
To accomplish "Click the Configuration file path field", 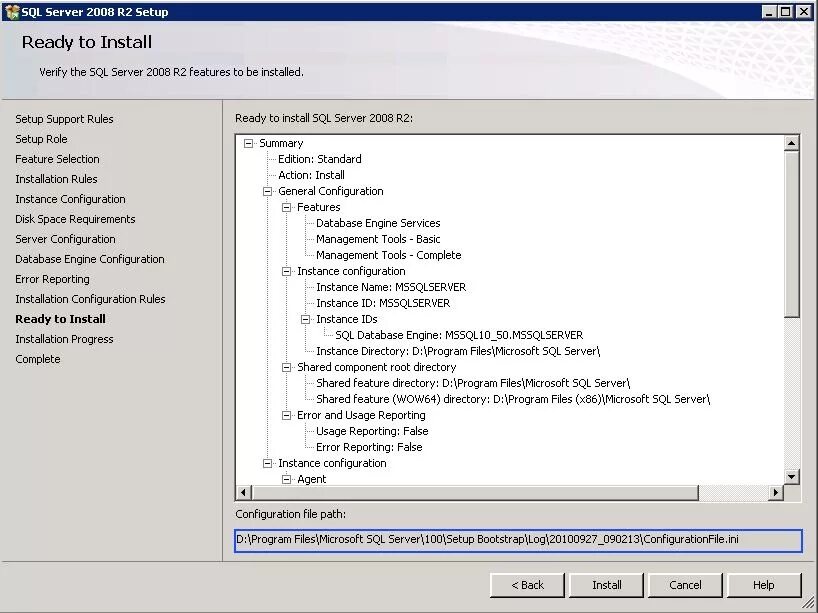I will coord(518,540).
